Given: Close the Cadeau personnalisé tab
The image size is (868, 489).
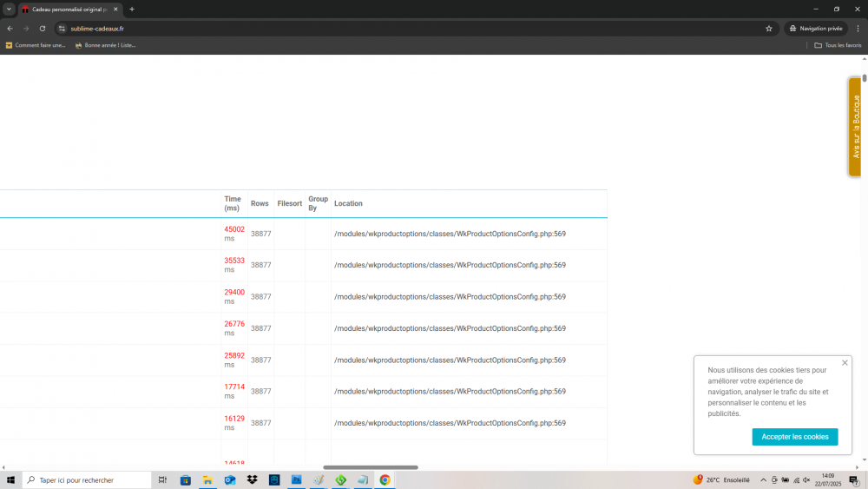Looking at the screenshot, I should pyautogui.click(x=115, y=10).
